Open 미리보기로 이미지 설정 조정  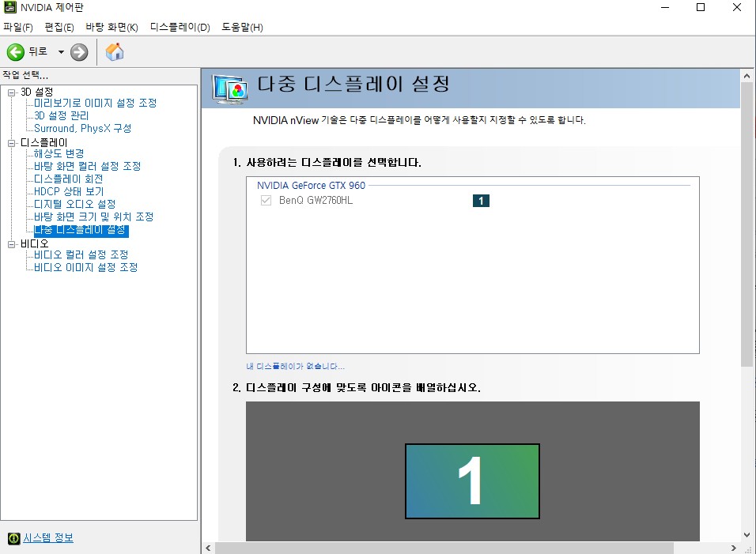(x=96, y=103)
